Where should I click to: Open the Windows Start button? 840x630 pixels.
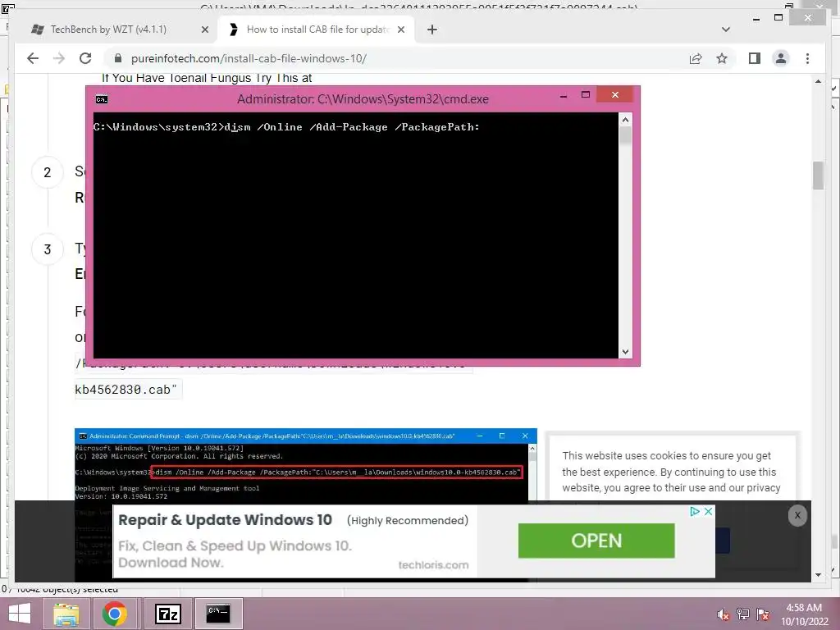coord(20,614)
